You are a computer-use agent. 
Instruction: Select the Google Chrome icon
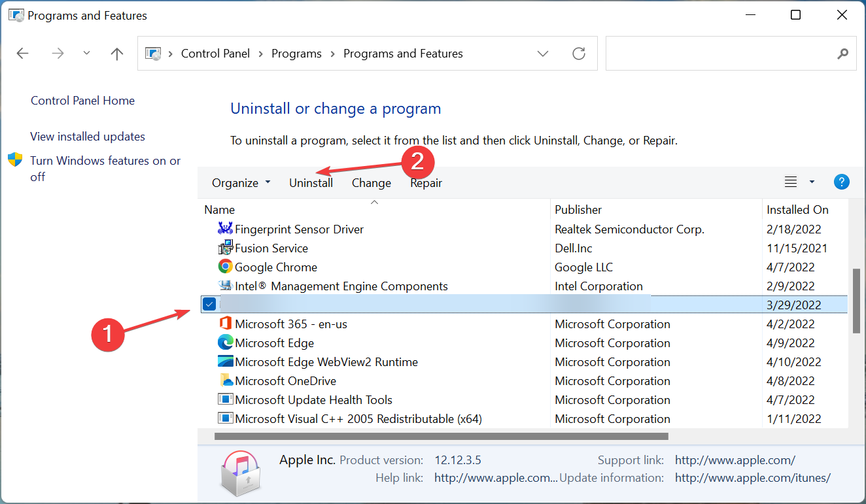pos(225,267)
